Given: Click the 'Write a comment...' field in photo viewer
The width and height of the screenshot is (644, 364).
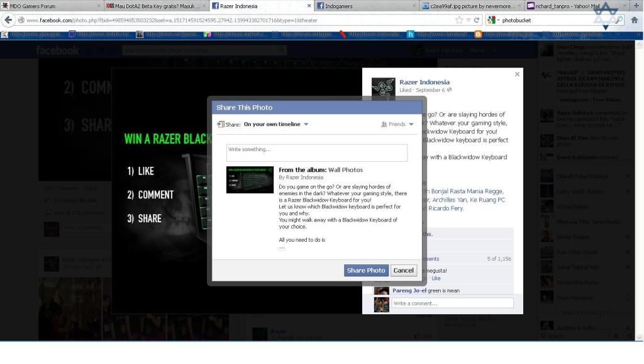Looking at the screenshot, I should (x=452, y=303).
